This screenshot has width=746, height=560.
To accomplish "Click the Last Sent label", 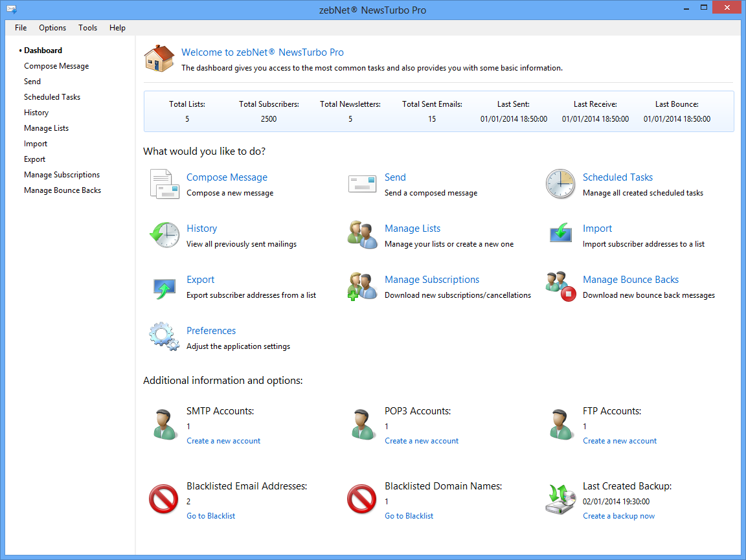I will tap(514, 104).
